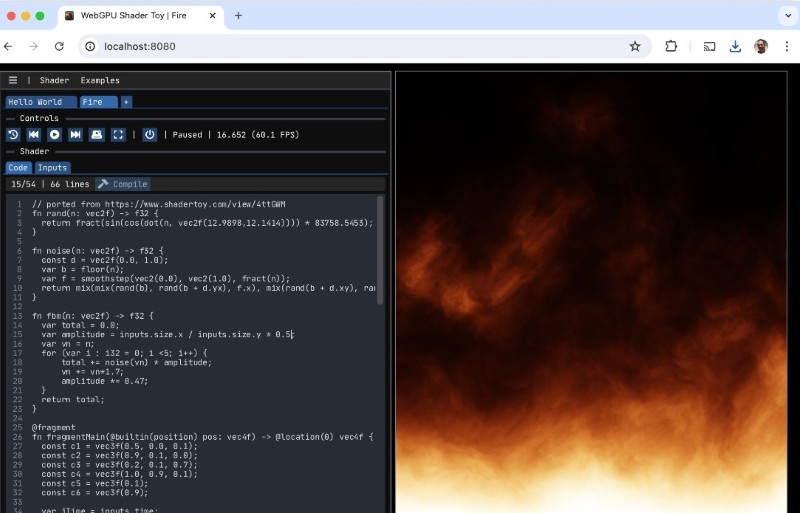
Task: Select the Fire shader tab
Action: (x=98, y=102)
